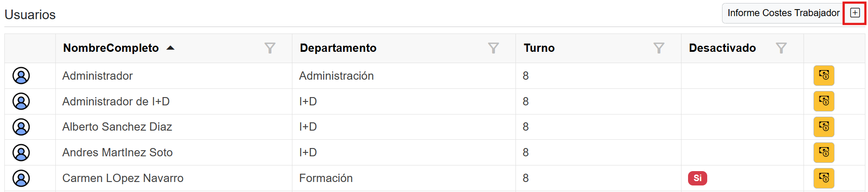
Task: Open filter for Desactivado column
Action: [781, 48]
